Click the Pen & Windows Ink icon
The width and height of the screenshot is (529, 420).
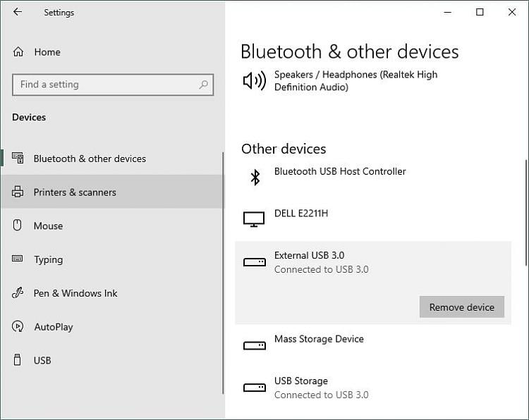click(x=18, y=293)
